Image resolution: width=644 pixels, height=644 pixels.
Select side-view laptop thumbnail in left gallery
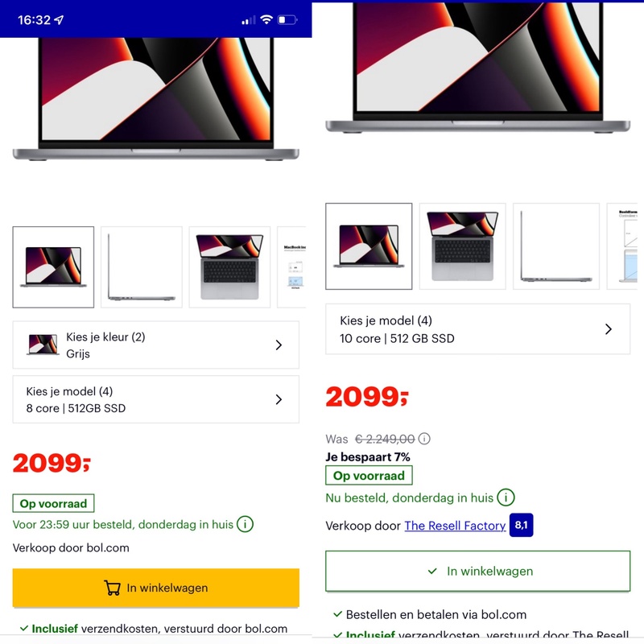tap(142, 267)
